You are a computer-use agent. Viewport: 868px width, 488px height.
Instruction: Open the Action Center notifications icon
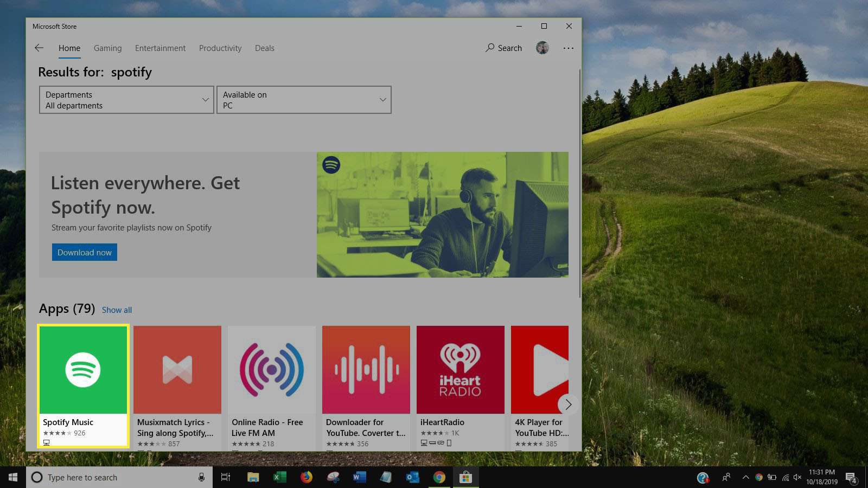click(x=851, y=478)
